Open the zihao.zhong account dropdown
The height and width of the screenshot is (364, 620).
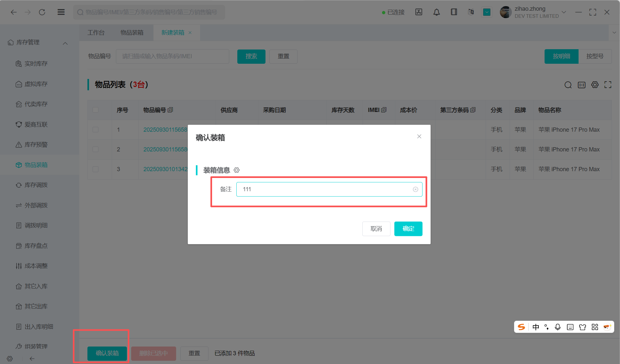coord(564,12)
